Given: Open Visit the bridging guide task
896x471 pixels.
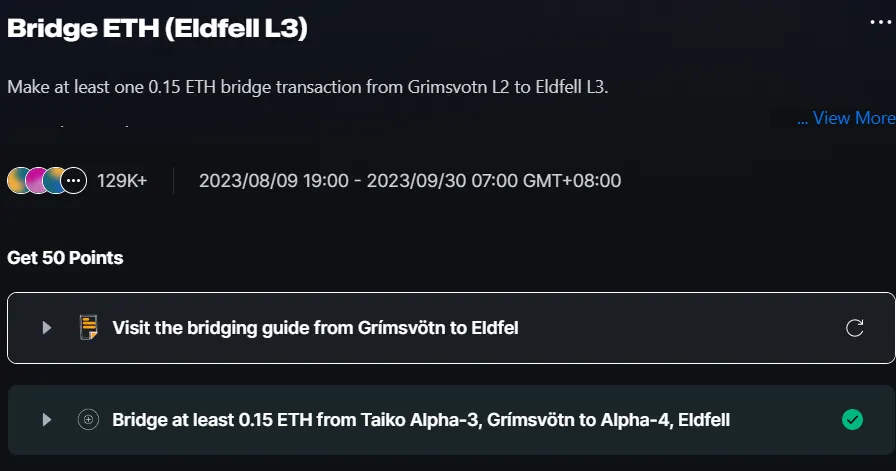Looking at the screenshot, I should 315,328.
